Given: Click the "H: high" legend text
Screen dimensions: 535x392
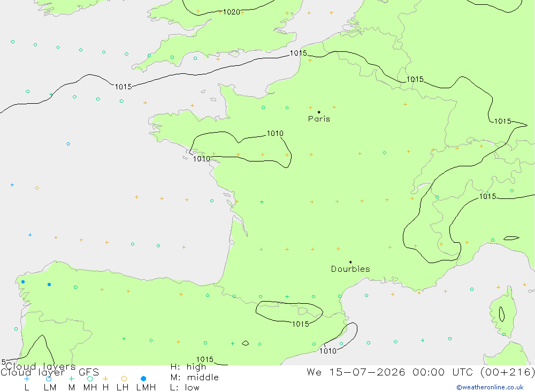Looking at the screenshot, I should coord(188,367).
